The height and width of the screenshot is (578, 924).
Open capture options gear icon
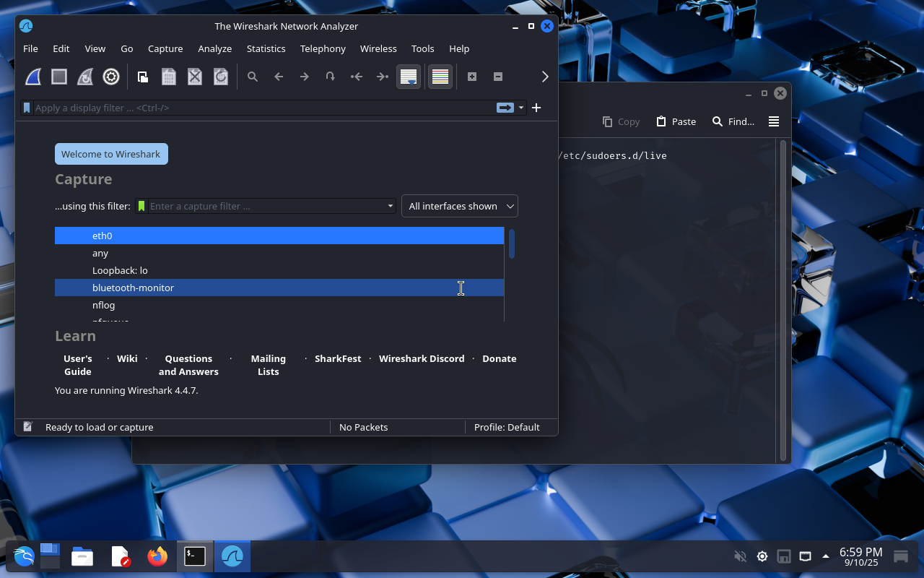pyautogui.click(x=111, y=77)
